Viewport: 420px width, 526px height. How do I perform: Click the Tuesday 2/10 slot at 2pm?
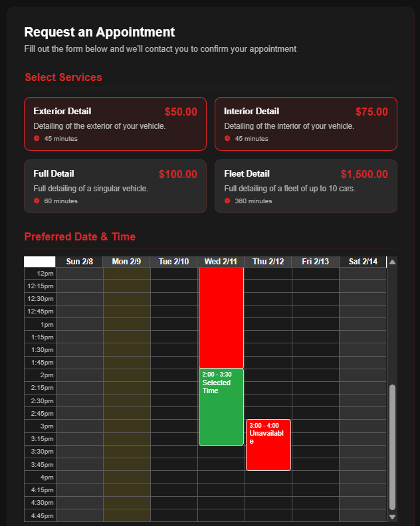click(174, 375)
